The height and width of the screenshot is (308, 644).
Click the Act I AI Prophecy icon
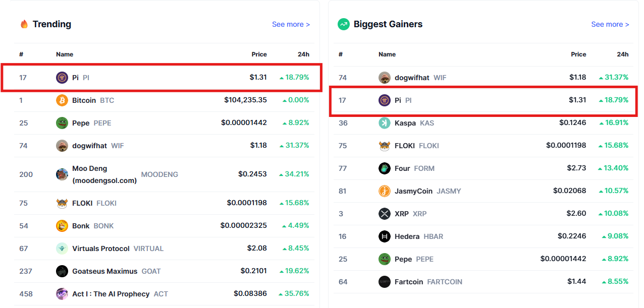(62, 294)
